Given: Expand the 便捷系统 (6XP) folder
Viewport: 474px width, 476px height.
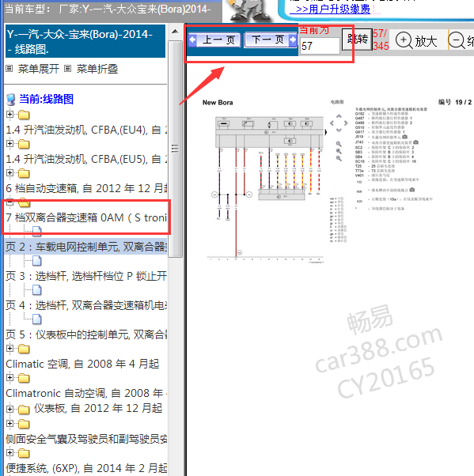Looking at the screenshot, I should 9,452.
